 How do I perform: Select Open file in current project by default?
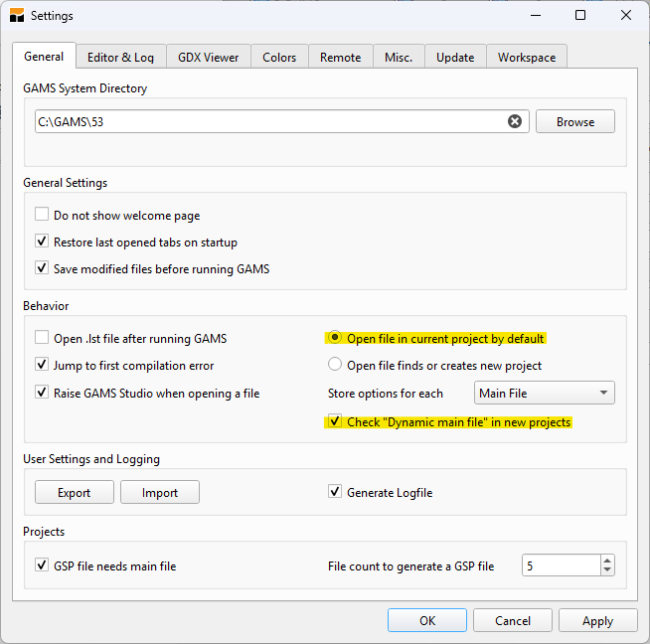335,338
